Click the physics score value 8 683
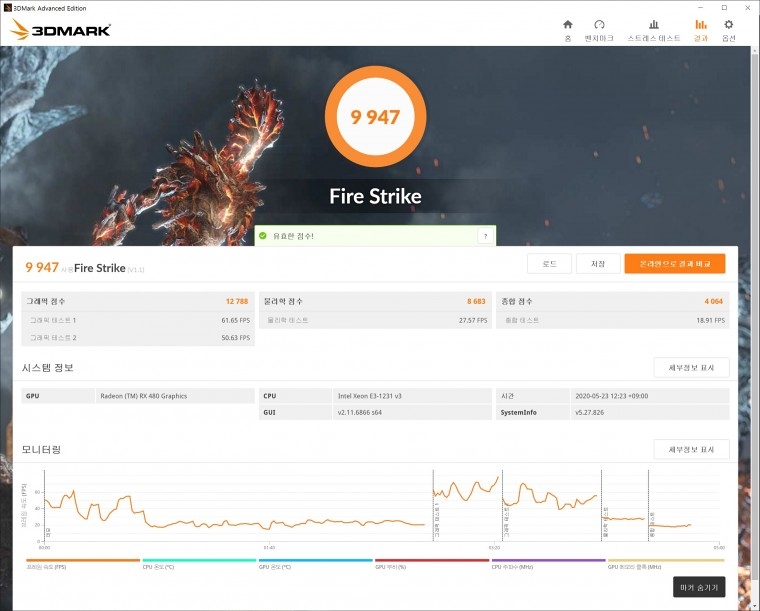The image size is (760, 611). [476, 301]
